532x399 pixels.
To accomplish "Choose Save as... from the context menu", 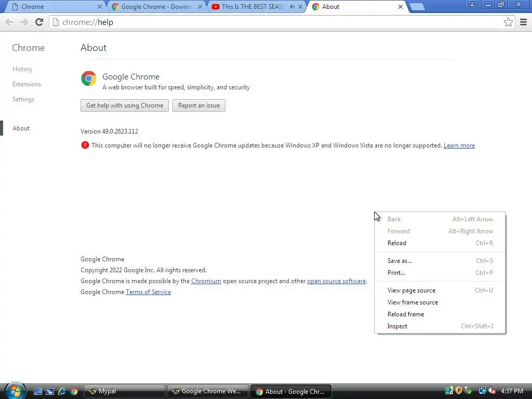I will click(440, 261).
